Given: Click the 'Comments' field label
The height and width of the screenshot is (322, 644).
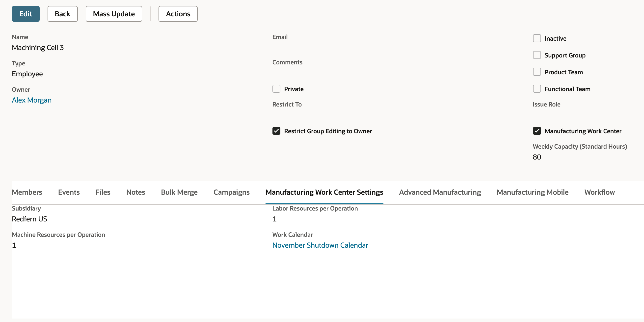Looking at the screenshot, I should coord(287,62).
